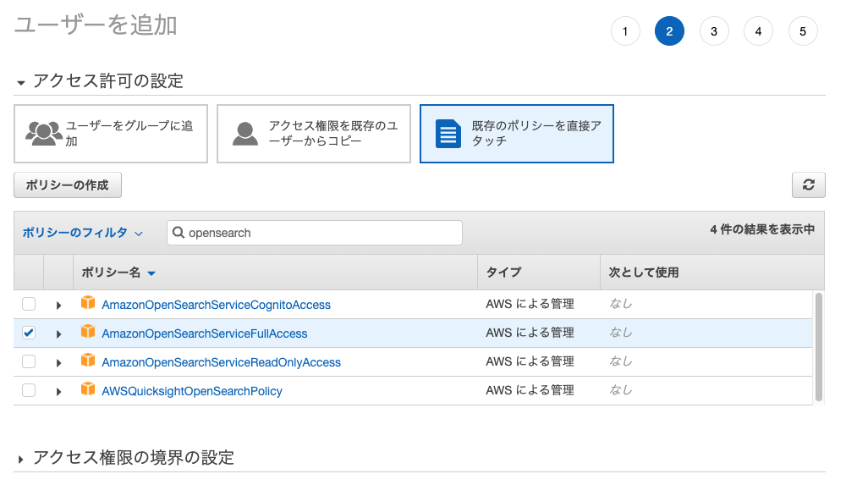Open AmazonOpenSearchServiceCognitoAccess policy link
This screenshot has height=485, width=868.
(216, 305)
